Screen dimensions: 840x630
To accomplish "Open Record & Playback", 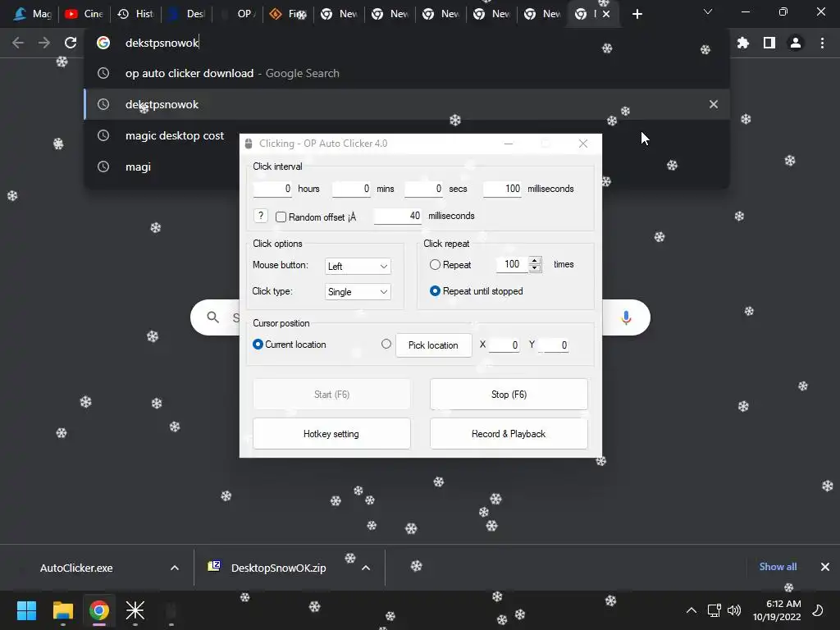I will click(509, 434).
